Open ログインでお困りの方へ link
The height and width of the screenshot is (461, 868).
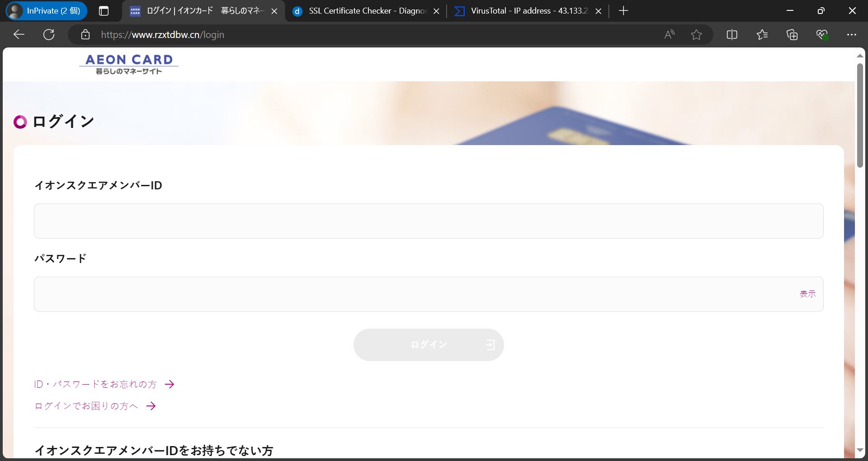[x=95, y=406]
